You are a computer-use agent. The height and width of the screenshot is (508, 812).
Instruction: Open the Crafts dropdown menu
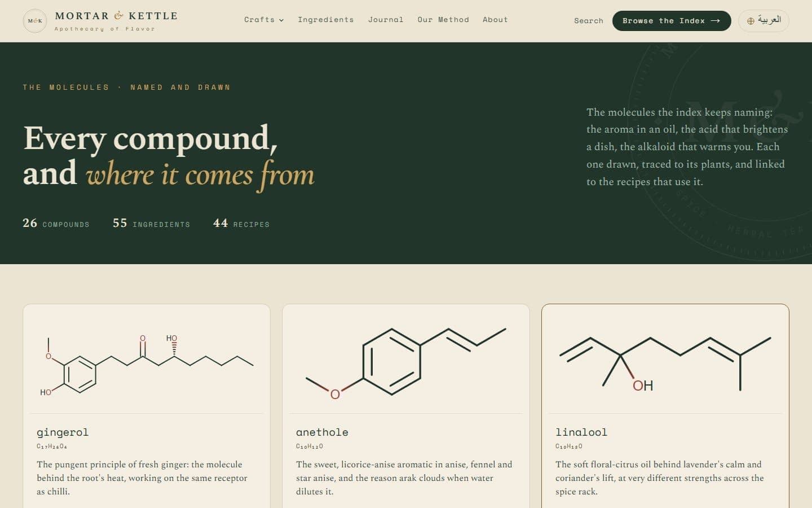(x=264, y=20)
